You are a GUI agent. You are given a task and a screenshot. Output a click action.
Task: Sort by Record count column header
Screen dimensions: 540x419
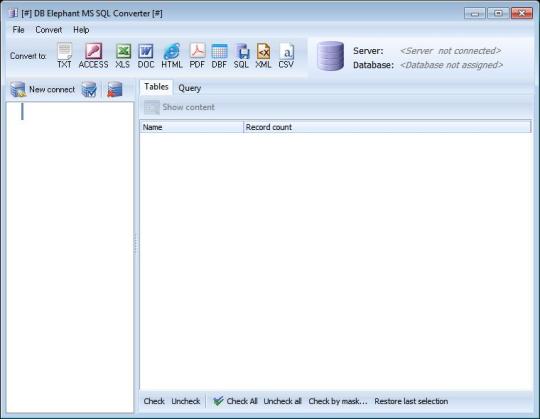[x=387, y=127]
